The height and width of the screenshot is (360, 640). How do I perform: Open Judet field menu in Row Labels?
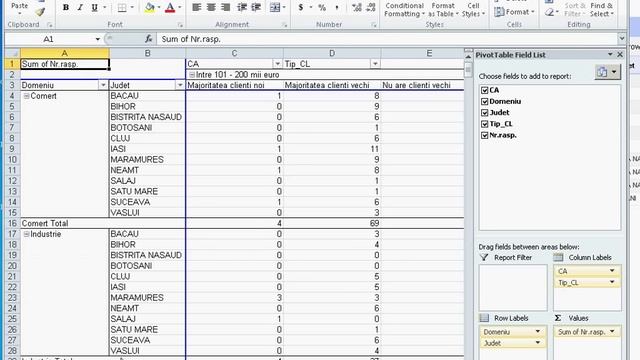[x=538, y=343]
